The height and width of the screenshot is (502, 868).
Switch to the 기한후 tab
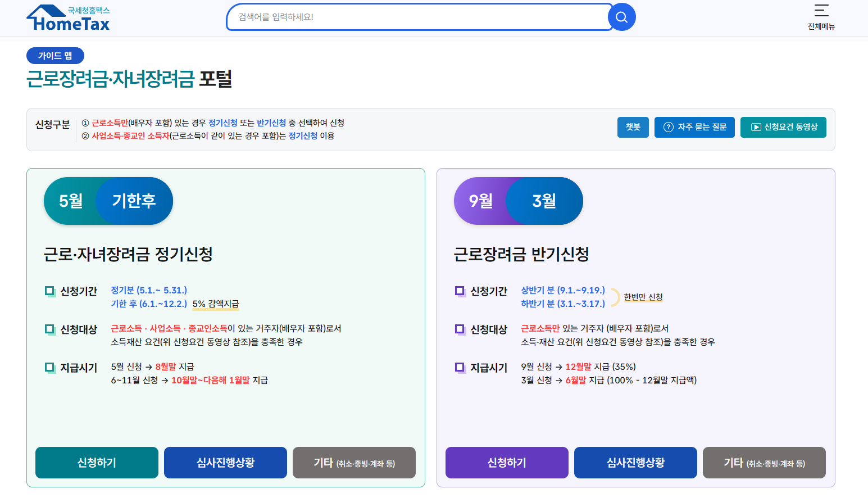coord(135,201)
